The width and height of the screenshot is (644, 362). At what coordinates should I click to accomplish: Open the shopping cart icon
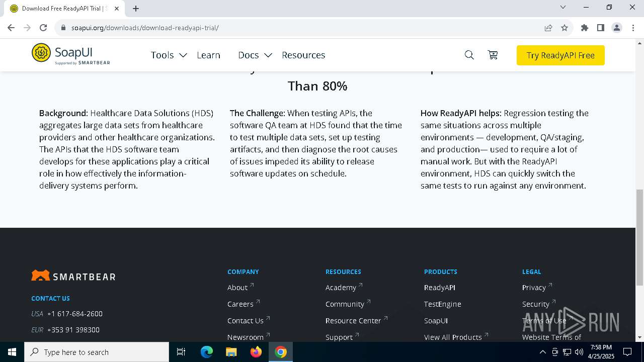pyautogui.click(x=493, y=55)
